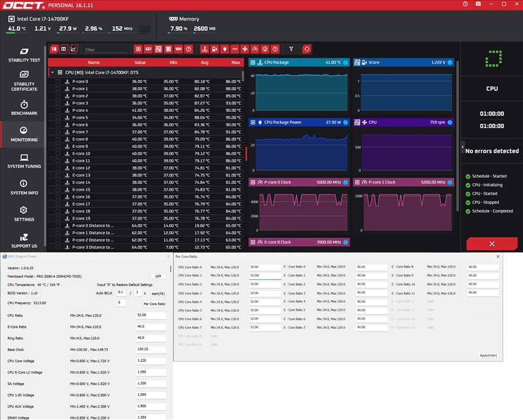Close the Per Core Ratio window

tap(498, 256)
